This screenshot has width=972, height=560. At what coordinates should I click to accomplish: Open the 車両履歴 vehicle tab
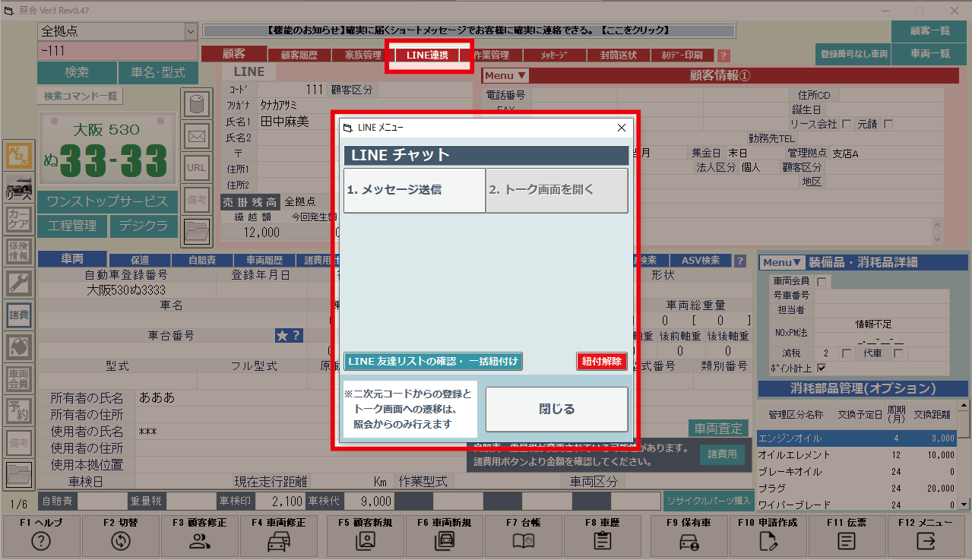(x=264, y=260)
